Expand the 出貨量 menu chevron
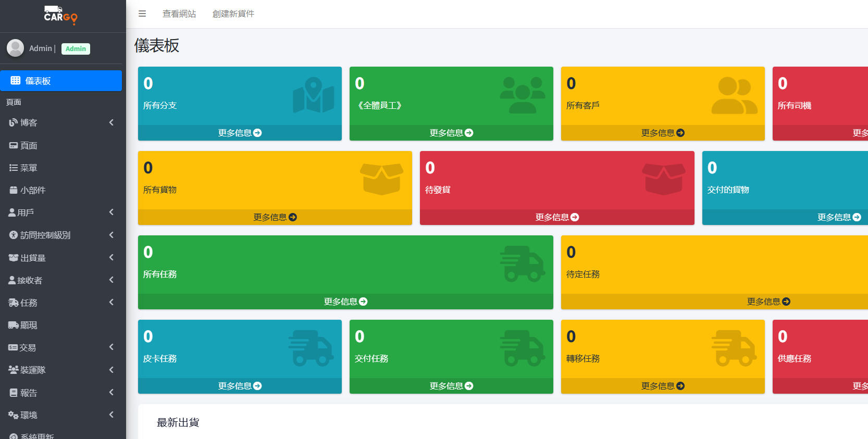Image resolution: width=868 pixels, height=439 pixels. tap(111, 257)
